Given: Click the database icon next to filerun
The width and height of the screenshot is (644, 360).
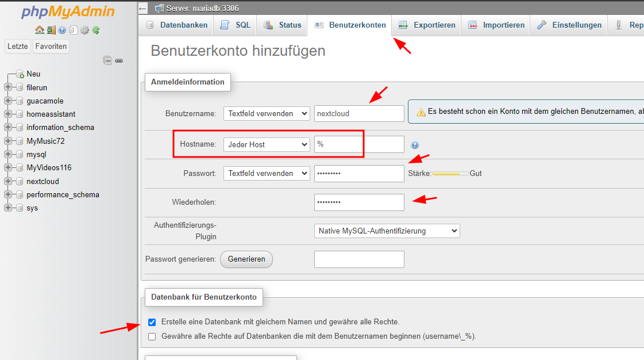Looking at the screenshot, I should click(20, 87).
